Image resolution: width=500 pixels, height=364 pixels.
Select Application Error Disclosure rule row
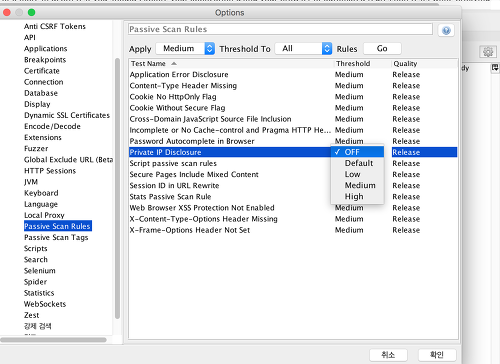[x=293, y=75]
